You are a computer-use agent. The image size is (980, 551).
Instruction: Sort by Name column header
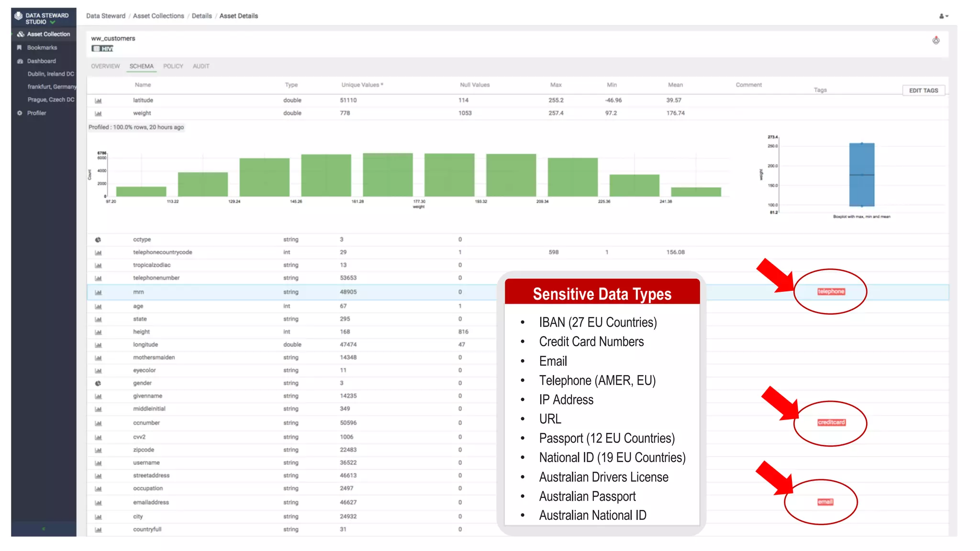tap(143, 85)
